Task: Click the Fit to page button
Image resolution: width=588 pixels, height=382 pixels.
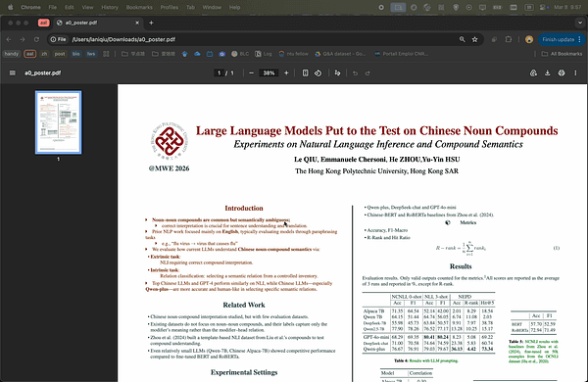Action: (305, 73)
